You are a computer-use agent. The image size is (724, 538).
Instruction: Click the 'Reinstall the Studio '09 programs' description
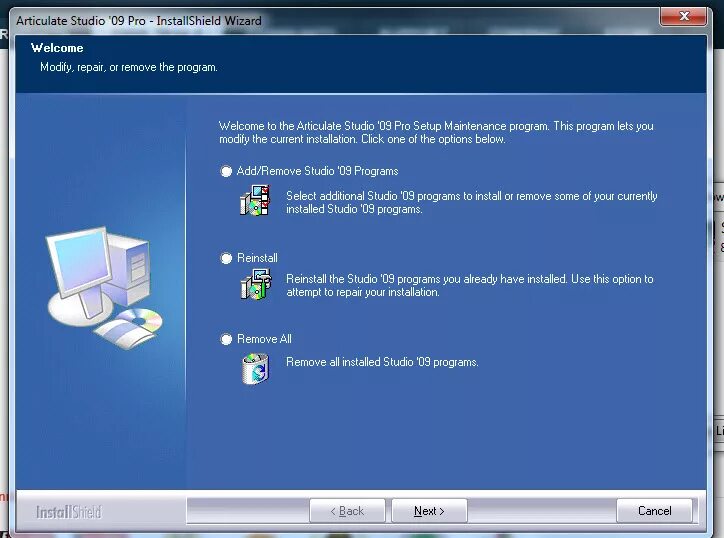470,285
